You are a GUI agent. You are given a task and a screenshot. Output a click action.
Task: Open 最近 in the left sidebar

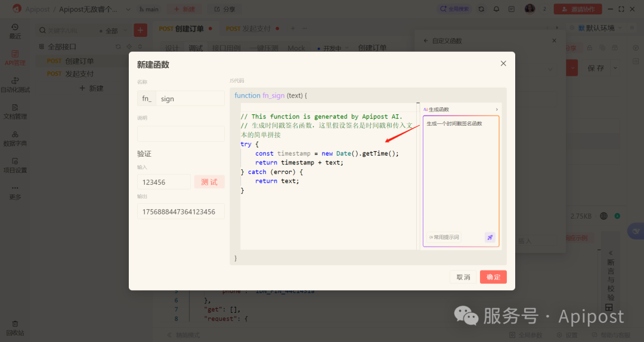point(15,31)
